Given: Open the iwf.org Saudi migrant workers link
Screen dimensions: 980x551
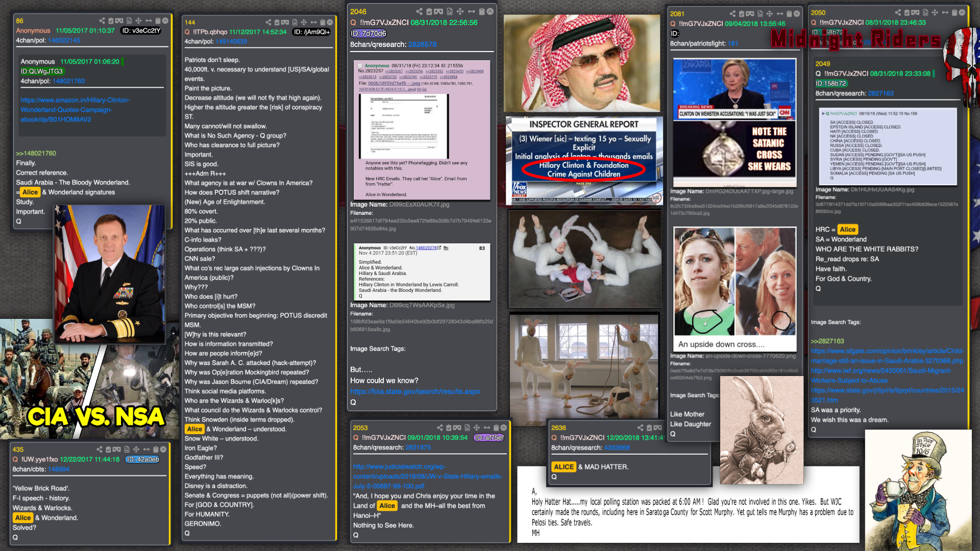Looking at the screenshot, I should (881, 375).
